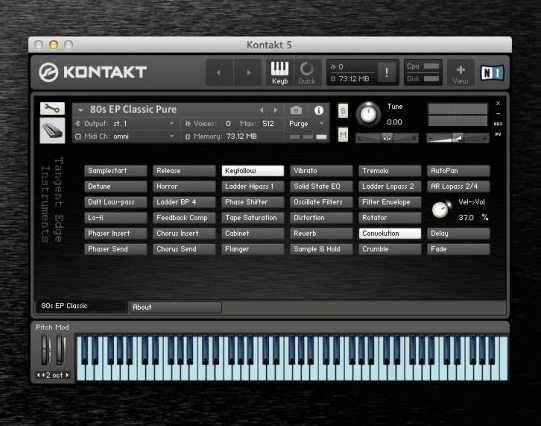
Task: Click the Kontakt logo
Action: coord(93,72)
